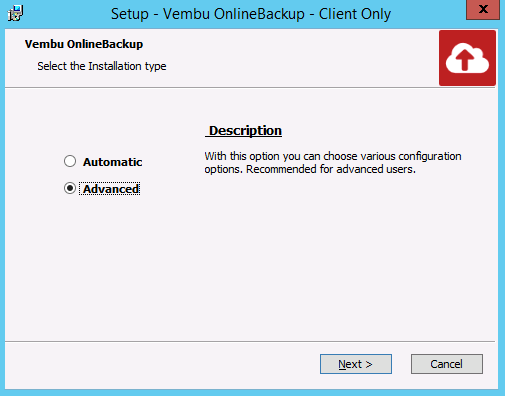
Task: Click the underlined Description heading
Action: click(x=244, y=131)
